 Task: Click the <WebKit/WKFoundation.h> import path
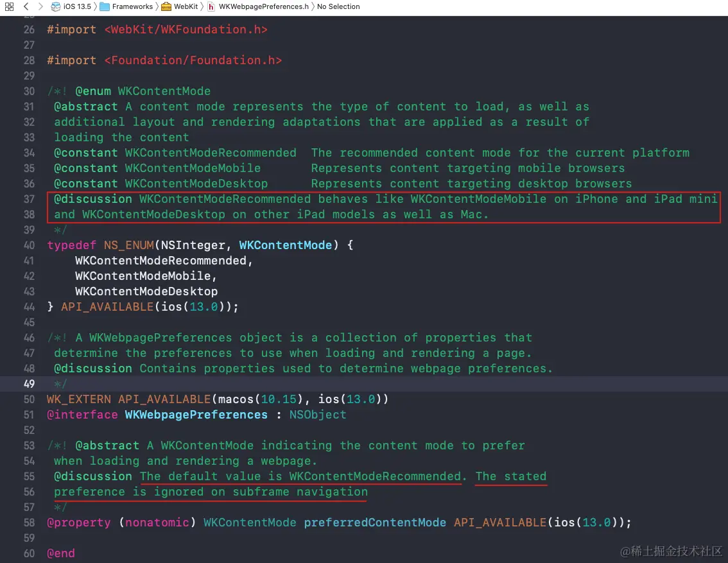pos(186,30)
